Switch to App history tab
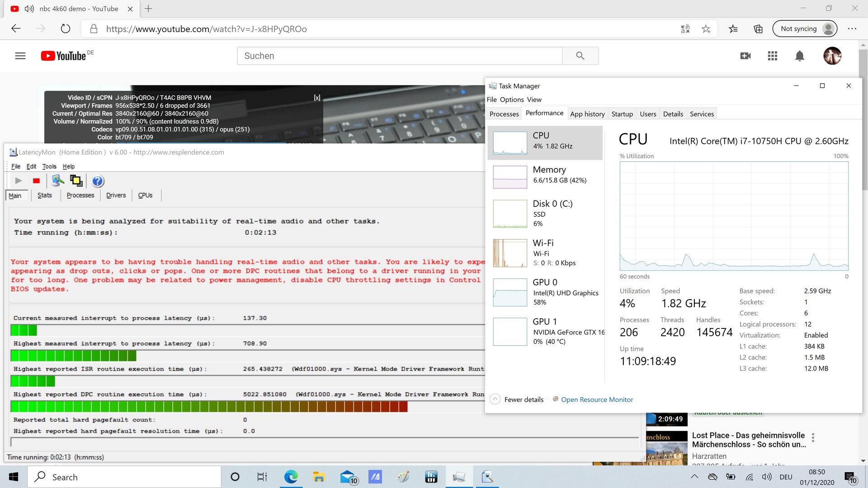Image resolution: width=868 pixels, height=488 pixels. pyautogui.click(x=587, y=114)
